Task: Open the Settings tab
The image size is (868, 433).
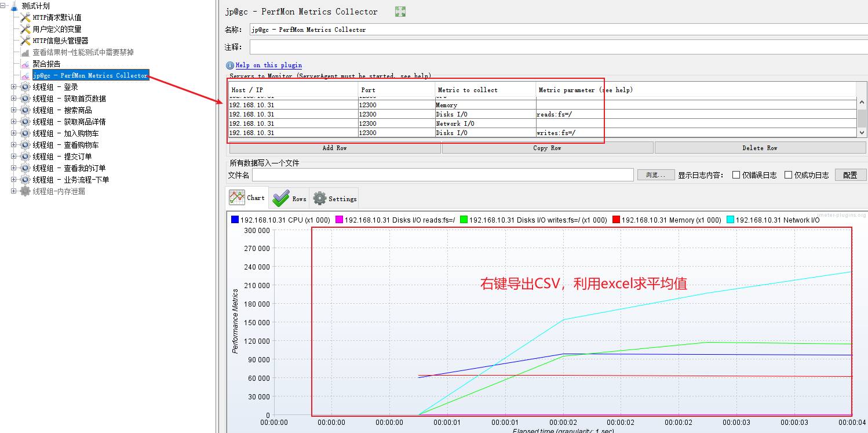Action: 334,198
